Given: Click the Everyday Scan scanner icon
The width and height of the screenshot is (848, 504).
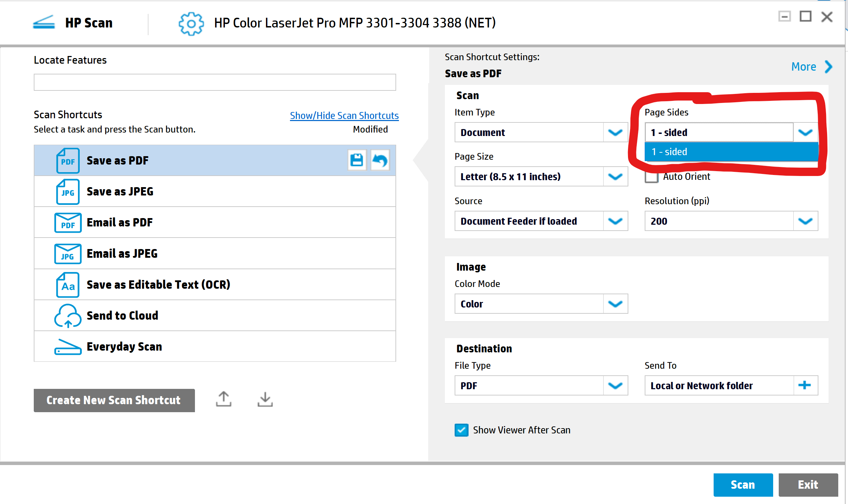Looking at the screenshot, I should pyautogui.click(x=68, y=347).
